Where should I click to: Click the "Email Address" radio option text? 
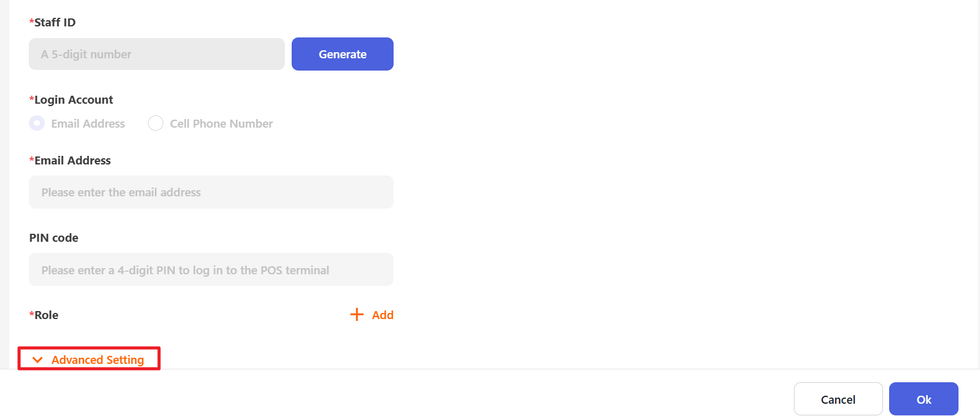click(x=88, y=124)
